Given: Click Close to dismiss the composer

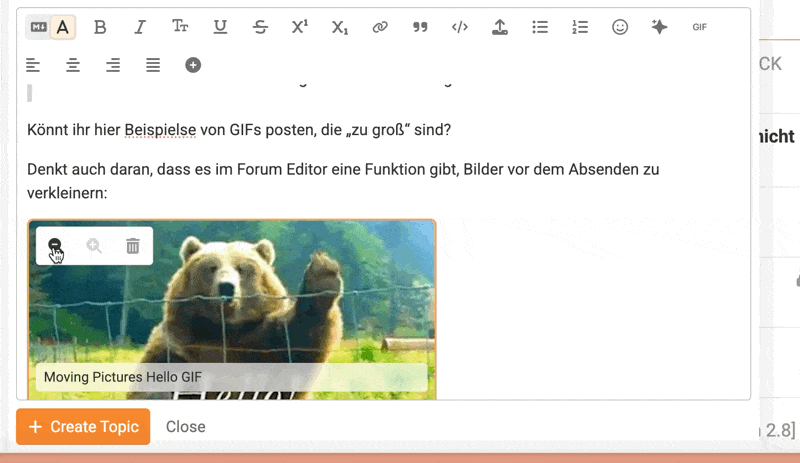Looking at the screenshot, I should coord(186,427).
